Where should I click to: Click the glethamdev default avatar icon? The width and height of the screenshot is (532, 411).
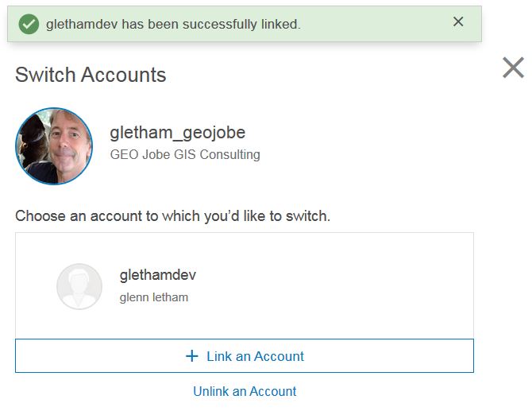[x=79, y=286]
